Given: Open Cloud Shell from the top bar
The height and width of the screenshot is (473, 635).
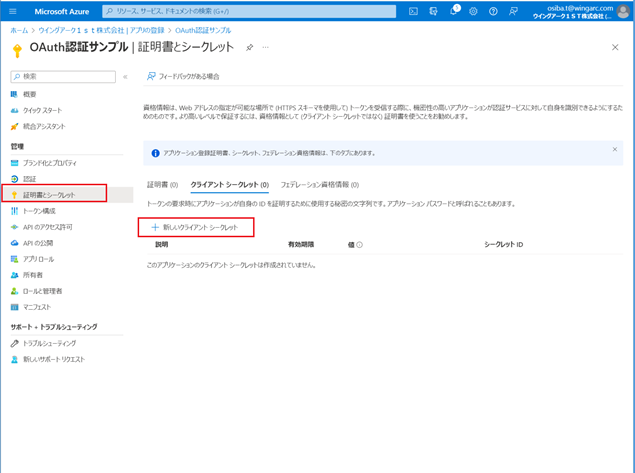Looking at the screenshot, I should point(413,11).
